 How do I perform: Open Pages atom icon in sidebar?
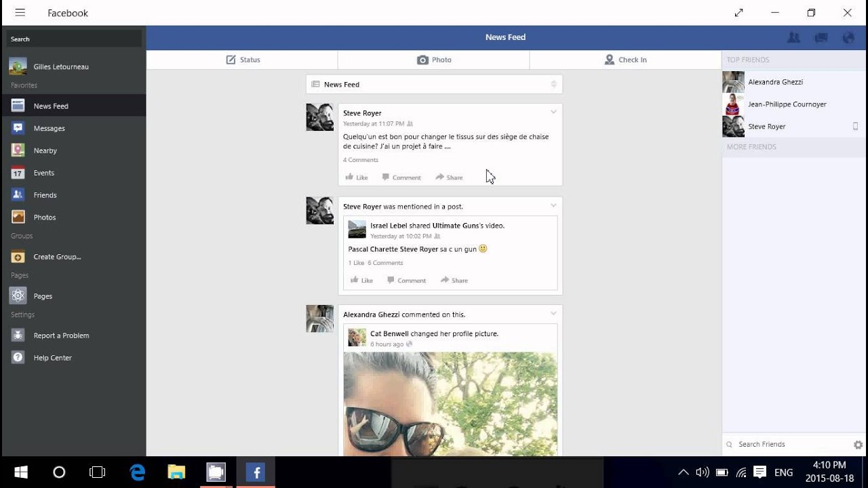click(x=18, y=296)
